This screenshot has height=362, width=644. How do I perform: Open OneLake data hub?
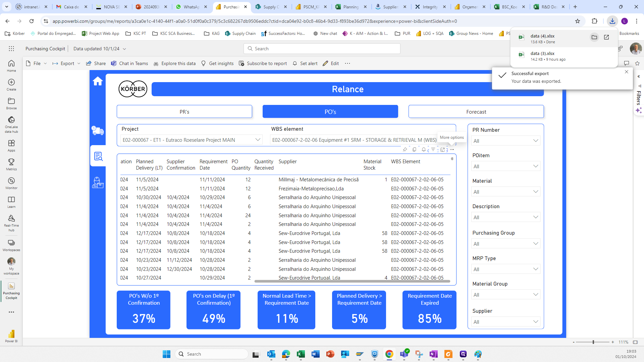[x=11, y=124]
